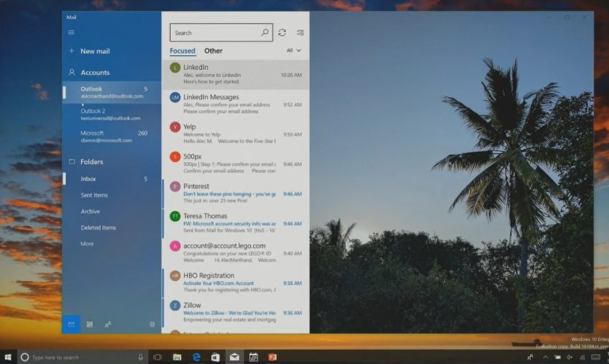Open the LinkedIn welcome email
The height and width of the screenshot is (364, 609).
(x=228, y=74)
